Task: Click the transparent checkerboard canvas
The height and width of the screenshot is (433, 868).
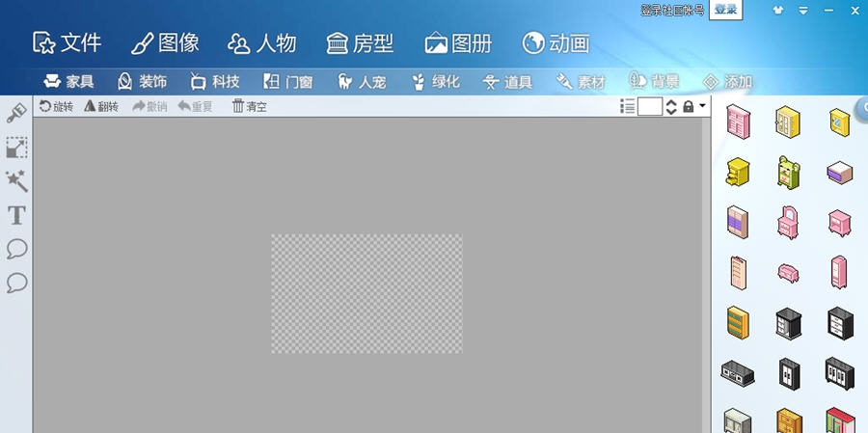Action: tap(366, 293)
